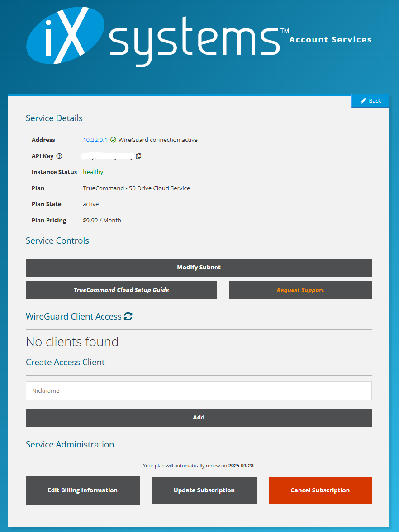Click the Service Details section heading
This screenshot has height=532, width=399.
point(54,118)
